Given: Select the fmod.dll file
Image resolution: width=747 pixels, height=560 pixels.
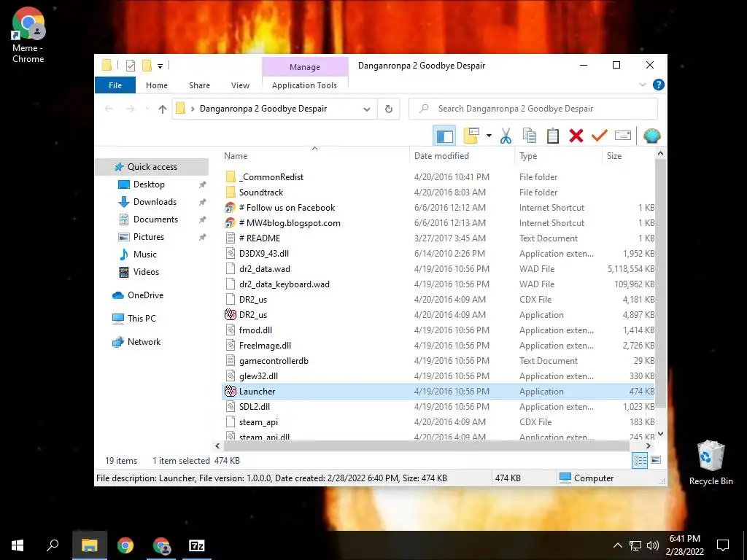Looking at the screenshot, I should tap(438, 330).
